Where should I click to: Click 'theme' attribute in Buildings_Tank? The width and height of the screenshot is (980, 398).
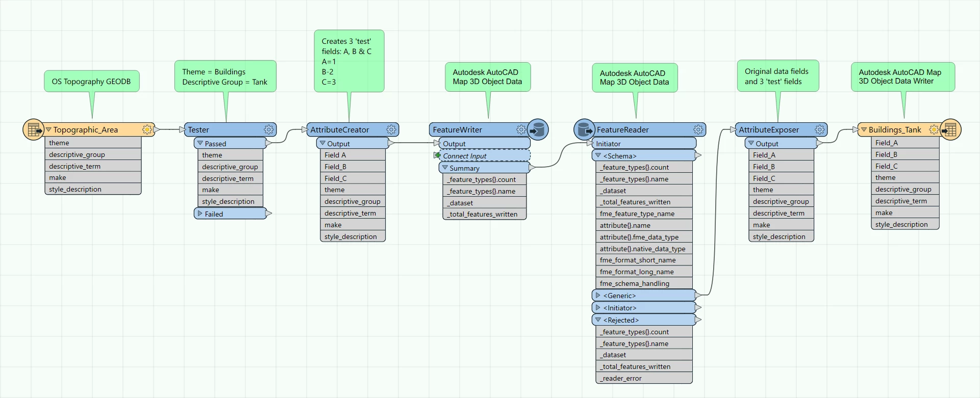905,177
